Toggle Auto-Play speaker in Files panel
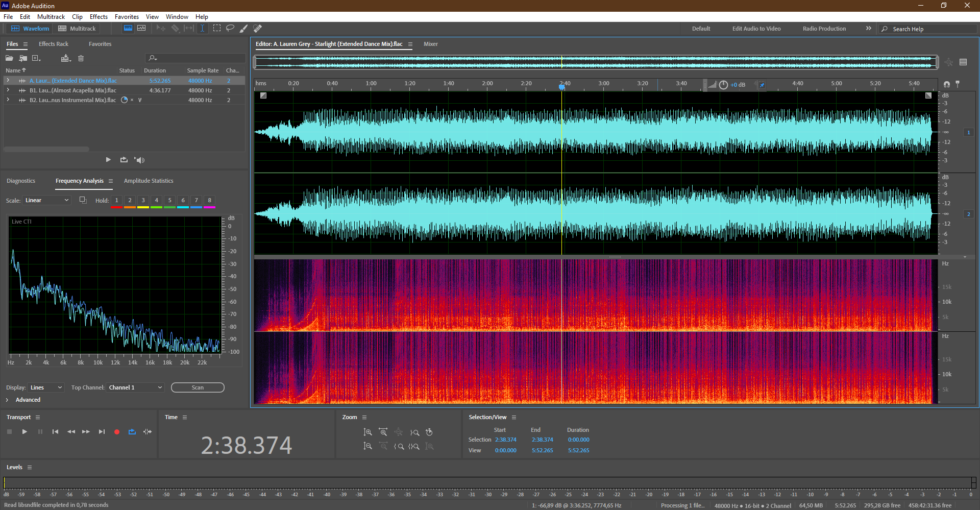This screenshot has width=980, height=510. (139, 160)
